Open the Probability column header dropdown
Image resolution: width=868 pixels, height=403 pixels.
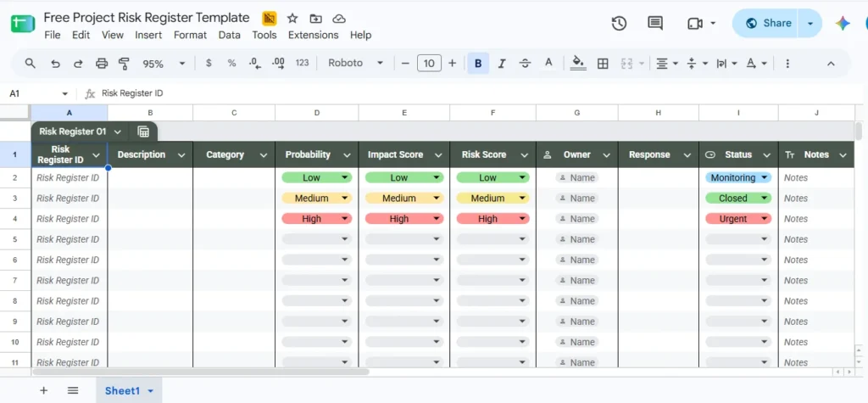[347, 155]
